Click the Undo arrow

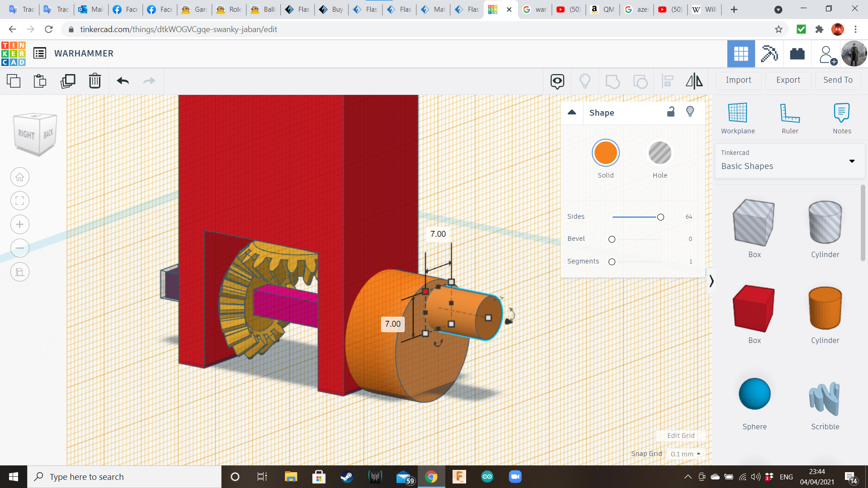click(x=123, y=81)
